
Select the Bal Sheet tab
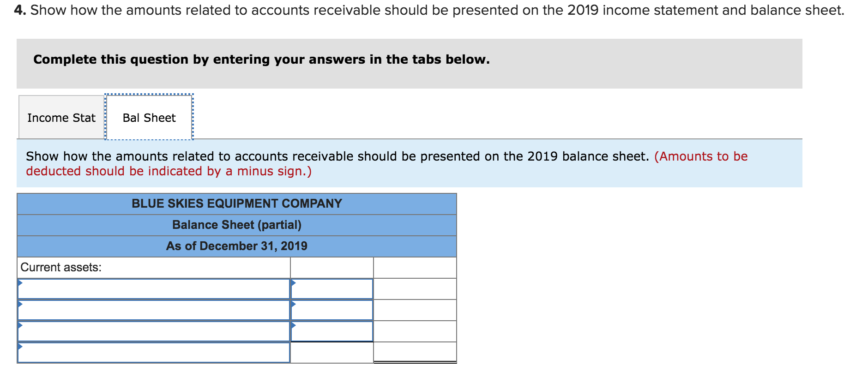point(148,117)
